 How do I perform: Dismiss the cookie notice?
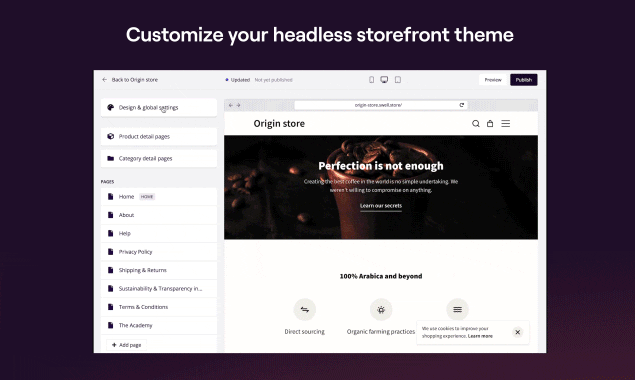click(x=518, y=332)
